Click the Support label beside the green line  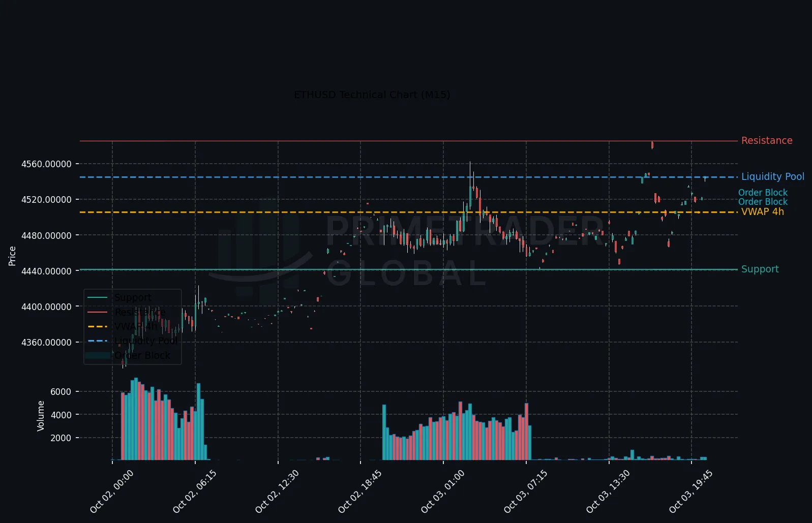(760, 269)
